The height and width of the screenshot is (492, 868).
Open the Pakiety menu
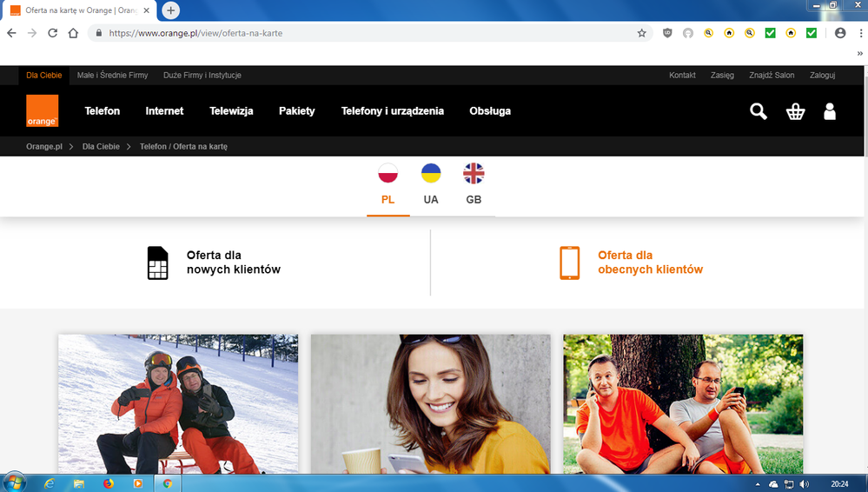296,110
